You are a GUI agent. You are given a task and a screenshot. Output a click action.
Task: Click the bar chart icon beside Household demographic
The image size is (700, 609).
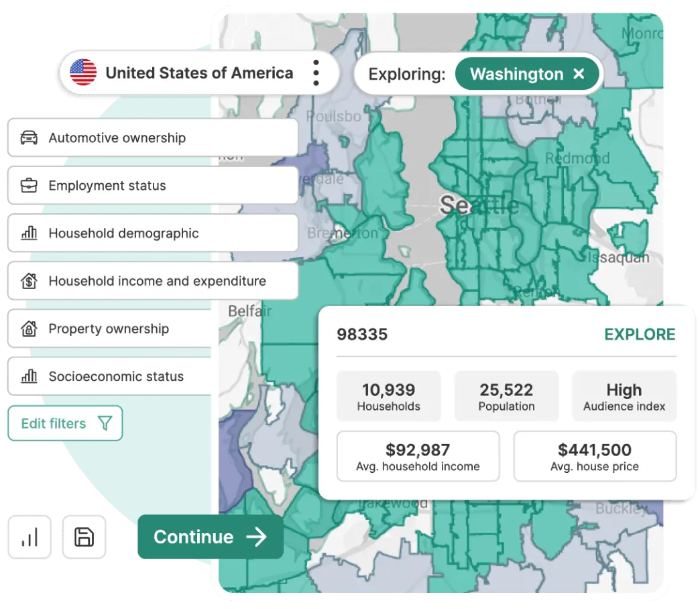(29, 233)
